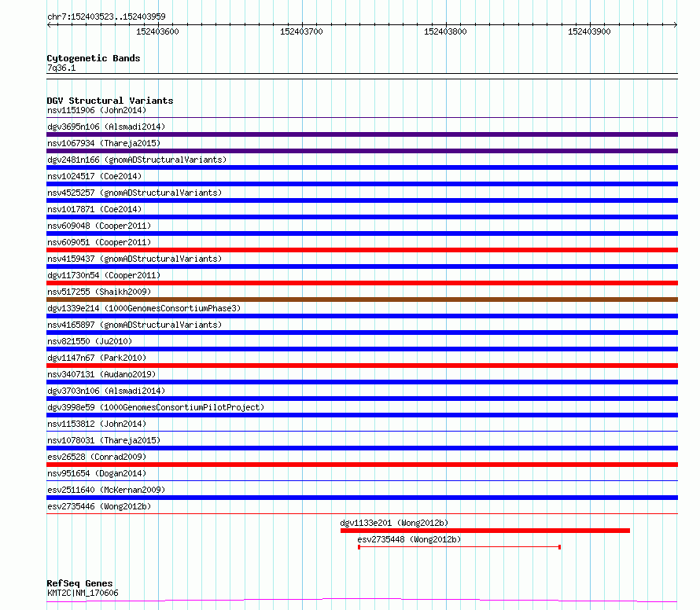Click the blue bar under nsv3407131 (Audano2019)
This screenshot has width=700, height=610.
(362, 382)
